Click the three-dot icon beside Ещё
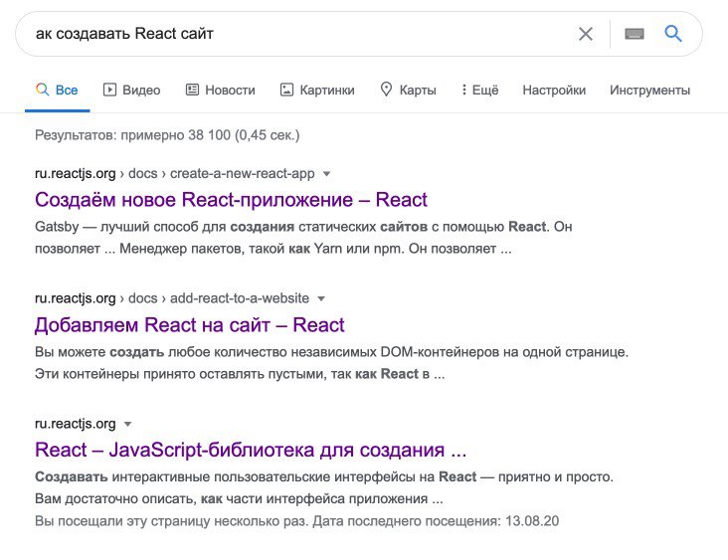This screenshot has width=728, height=560. coord(463,90)
